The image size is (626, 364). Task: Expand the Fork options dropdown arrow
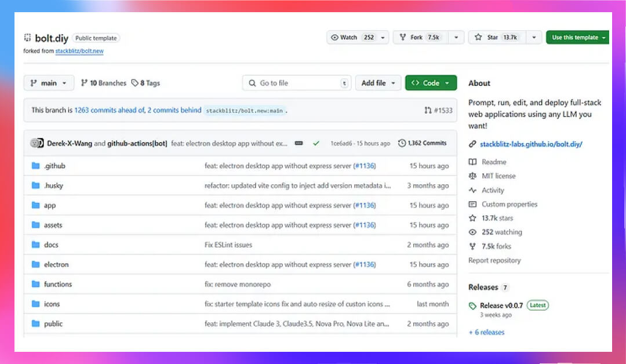click(x=456, y=37)
